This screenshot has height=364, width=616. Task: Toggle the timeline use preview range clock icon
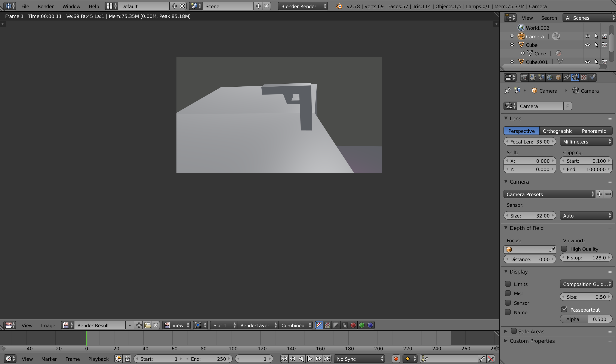[x=118, y=359]
